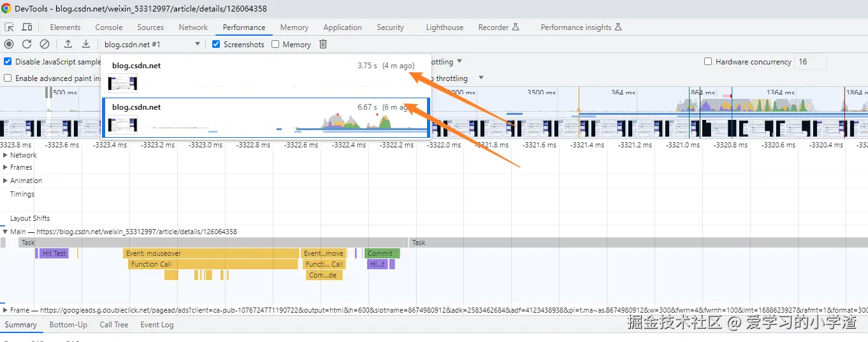Expand the Network track

coord(5,155)
